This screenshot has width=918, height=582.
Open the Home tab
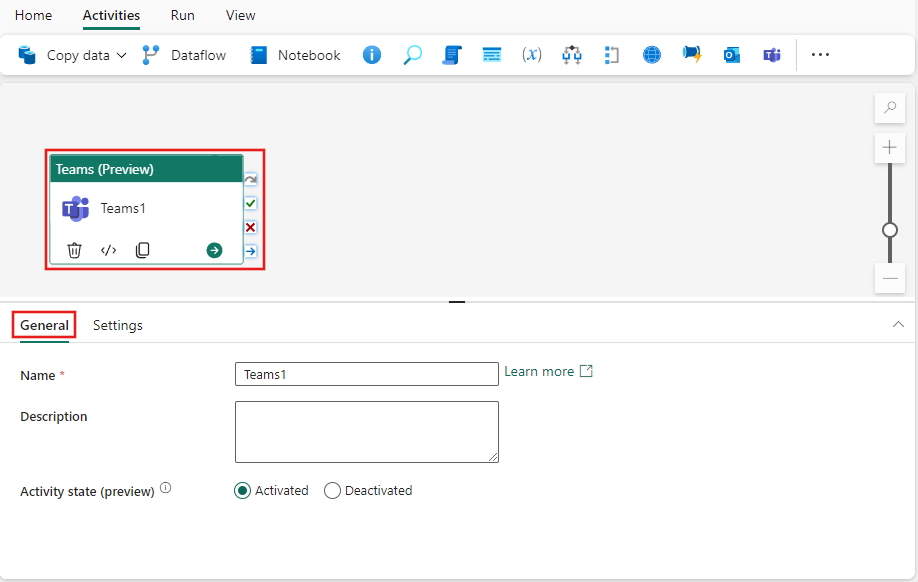click(33, 15)
